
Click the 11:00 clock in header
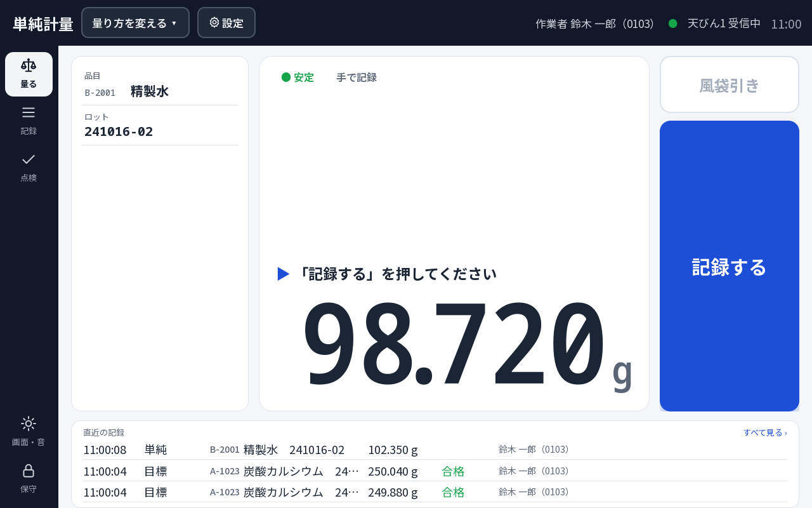tap(786, 23)
